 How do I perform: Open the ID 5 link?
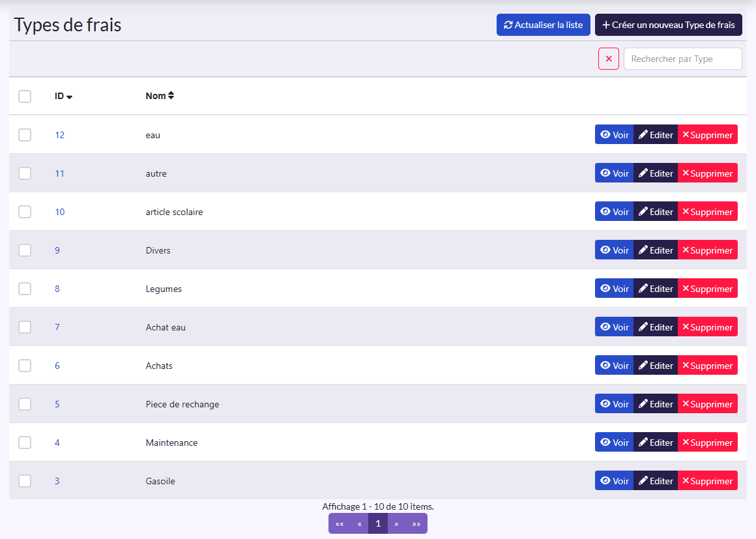pyautogui.click(x=57, y=404)
